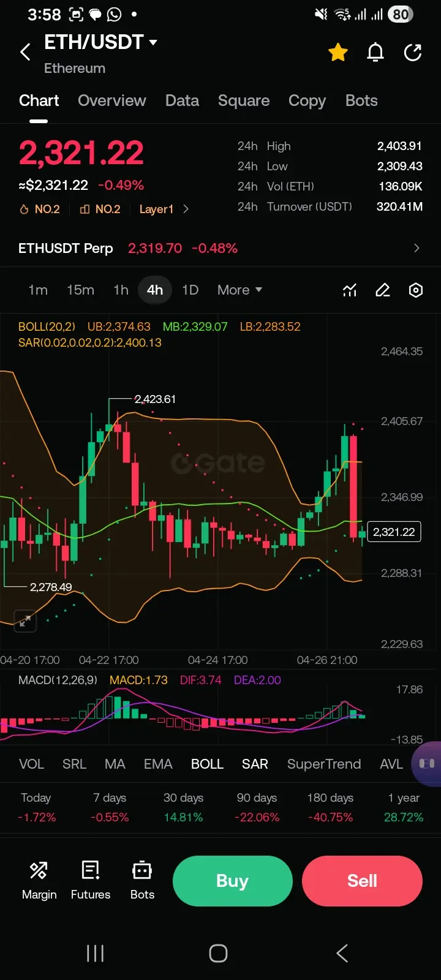Image resolution: width=441 pixels, height=980 pixels.
Task: Switch to the Overview tab
Action: click(112, 100)
